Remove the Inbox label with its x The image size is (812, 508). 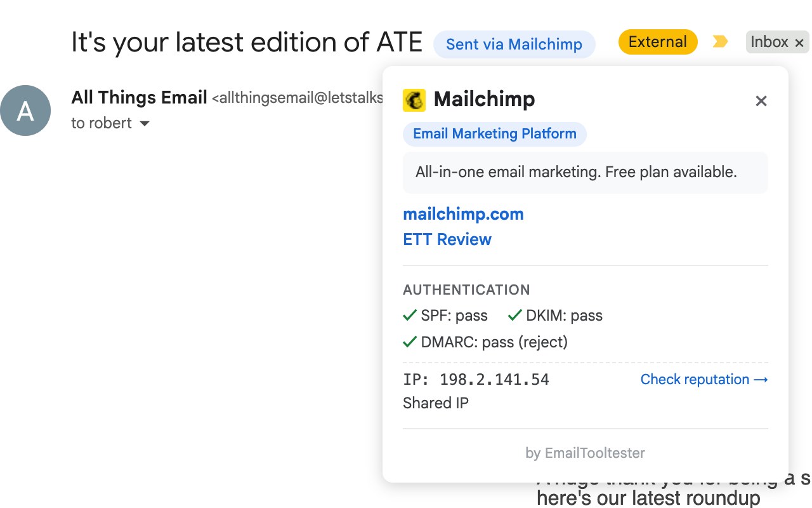click(799, 43)
